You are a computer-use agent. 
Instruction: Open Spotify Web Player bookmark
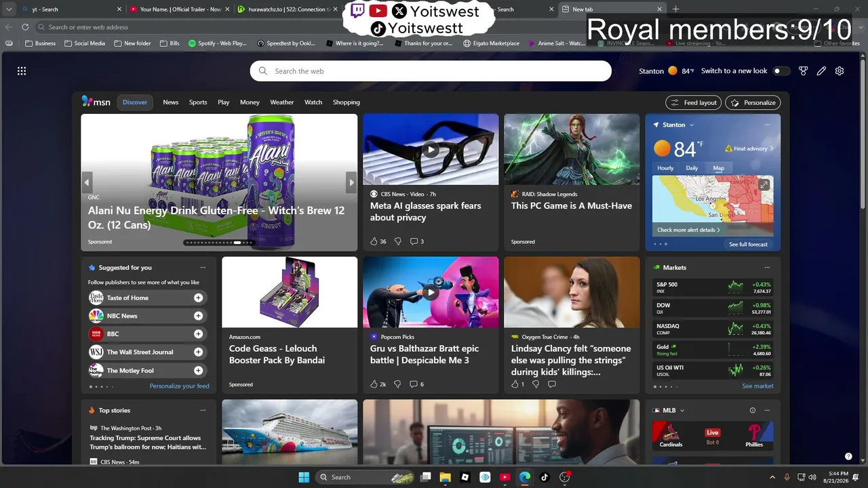click(x=218, y=43)
